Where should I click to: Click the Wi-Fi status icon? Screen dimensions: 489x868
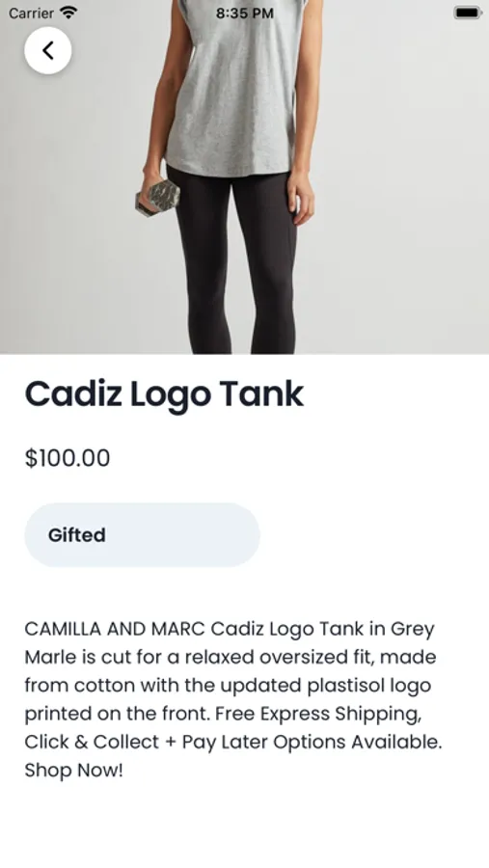tap(68, 13)
